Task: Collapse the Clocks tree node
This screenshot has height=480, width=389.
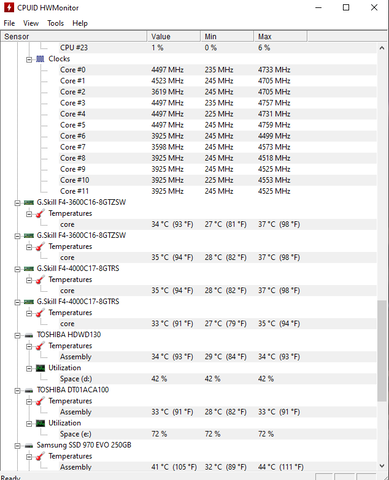Action: (x=29, y=59)
